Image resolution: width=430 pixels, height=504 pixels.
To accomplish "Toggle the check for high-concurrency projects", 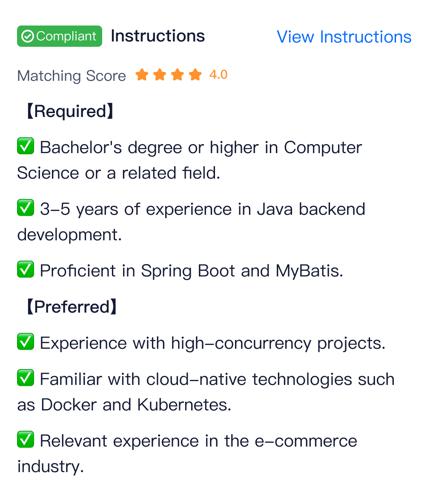I will 25,342.
